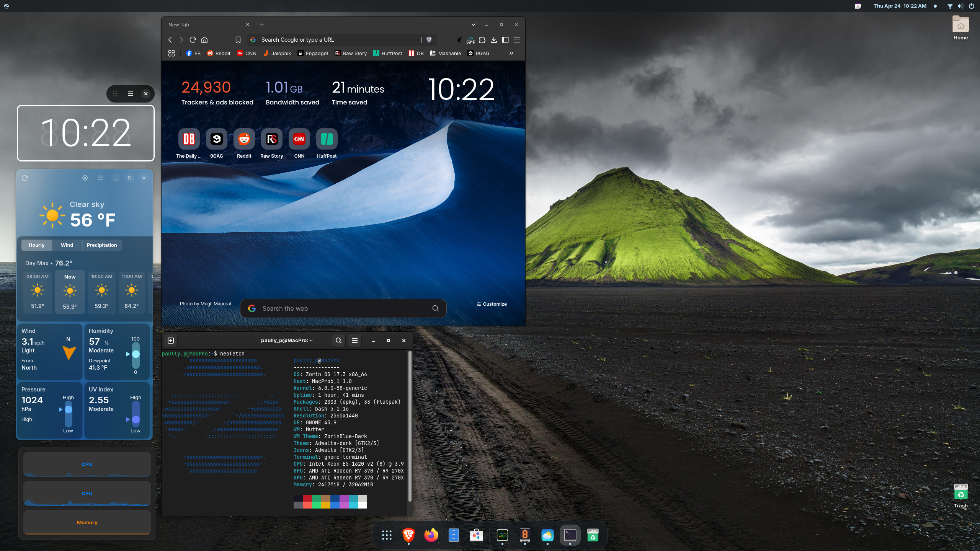Bookmark this page with bookmark icon
The image size is (980, 551).
[x=238, y=40]
